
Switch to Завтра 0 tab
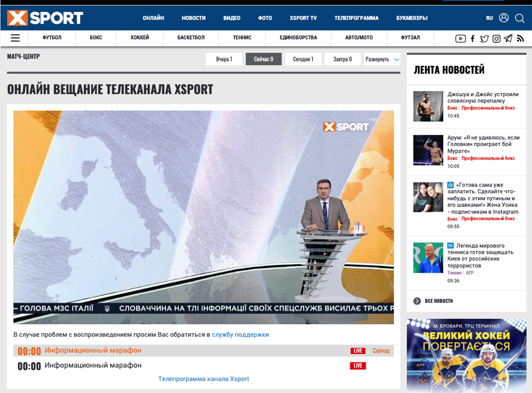[343, 59]
